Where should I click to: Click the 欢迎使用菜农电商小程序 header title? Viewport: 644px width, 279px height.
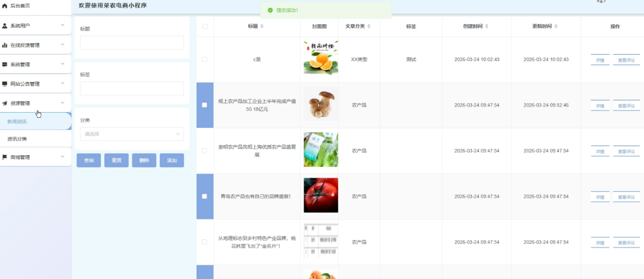pos(112,5)
